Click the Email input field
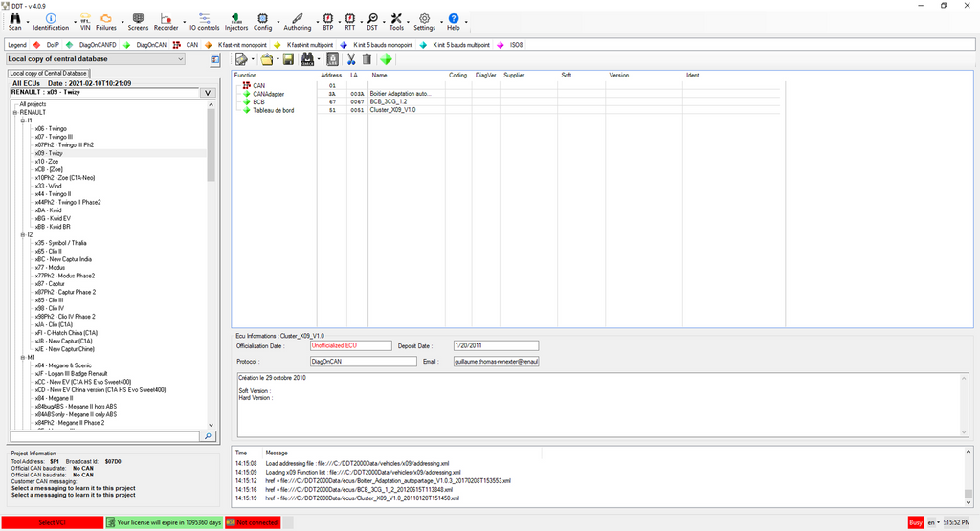The height and width of the screenshot is (531, 980). (x=497, y=361)
